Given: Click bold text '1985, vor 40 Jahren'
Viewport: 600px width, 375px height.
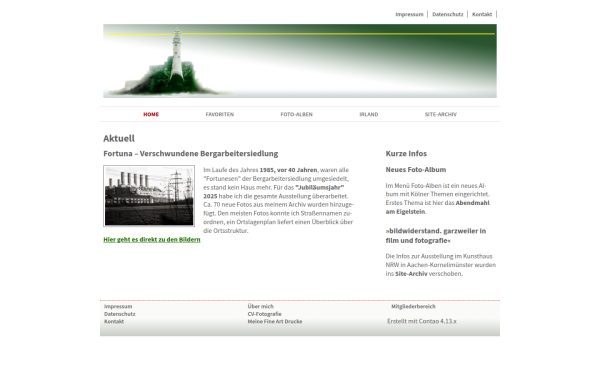Looking at the screenshot, I should click(x=288, y=170).
